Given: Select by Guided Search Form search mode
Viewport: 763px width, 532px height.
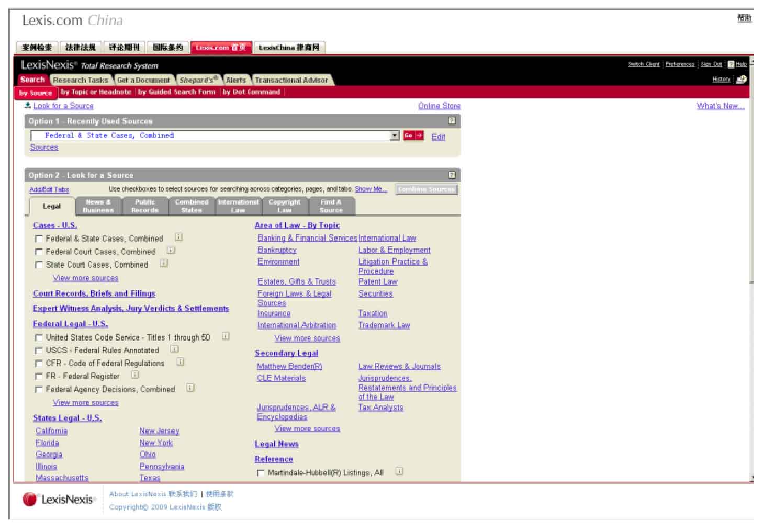Looking at the screenshot, I should click(x=177, y=92).
